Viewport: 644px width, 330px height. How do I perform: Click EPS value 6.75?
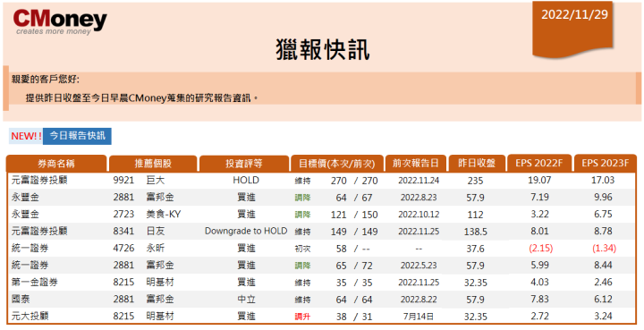(603, 214)
